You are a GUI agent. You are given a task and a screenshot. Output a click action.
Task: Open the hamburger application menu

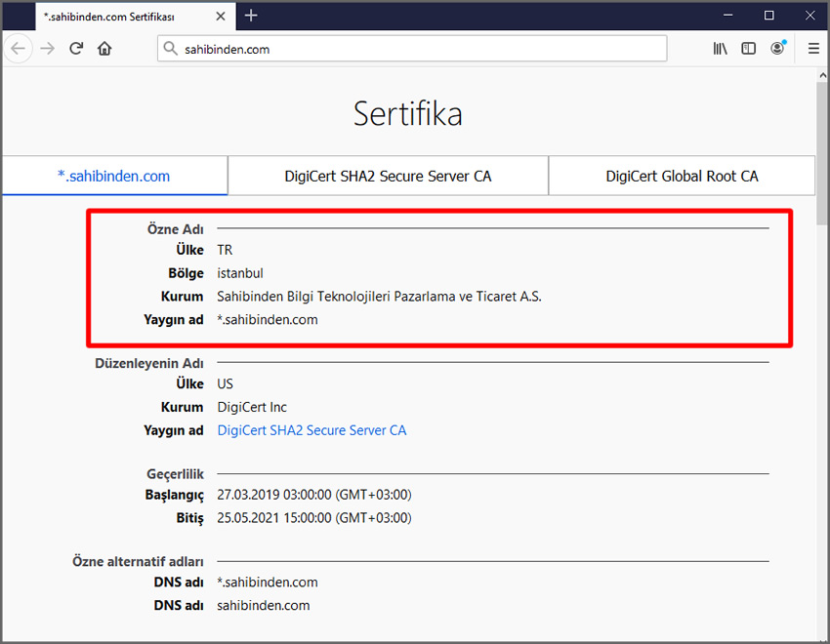tap(813, 49)
